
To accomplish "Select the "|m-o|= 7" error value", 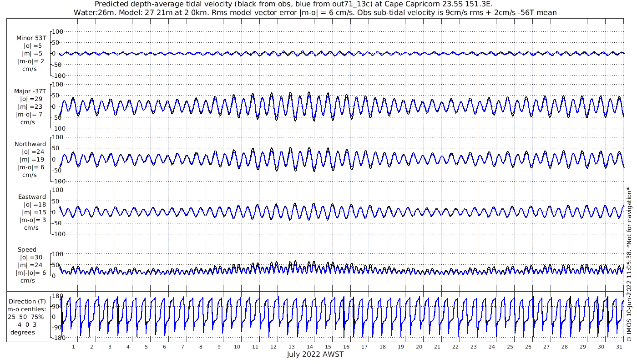I will click(x=30, y=114).
